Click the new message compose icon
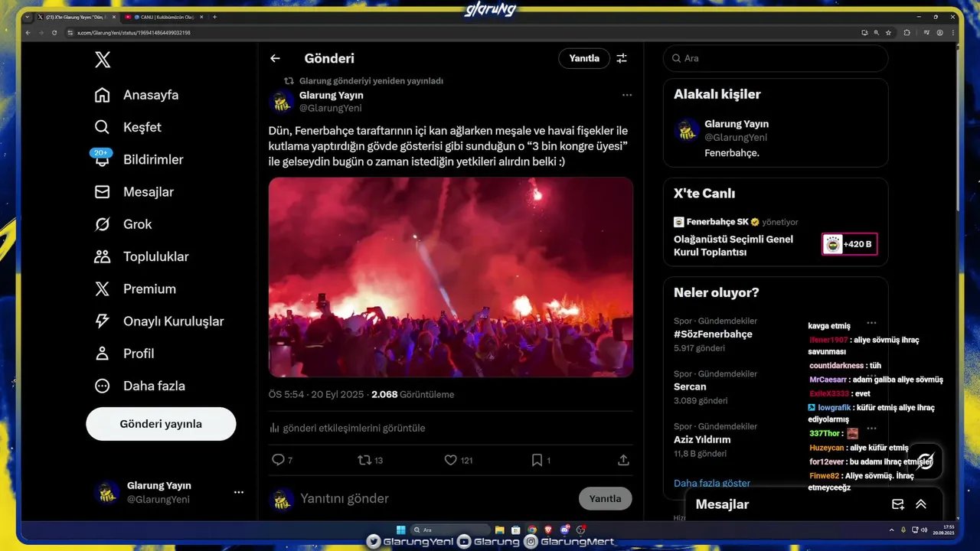980x551 pixels. [898, 504]
